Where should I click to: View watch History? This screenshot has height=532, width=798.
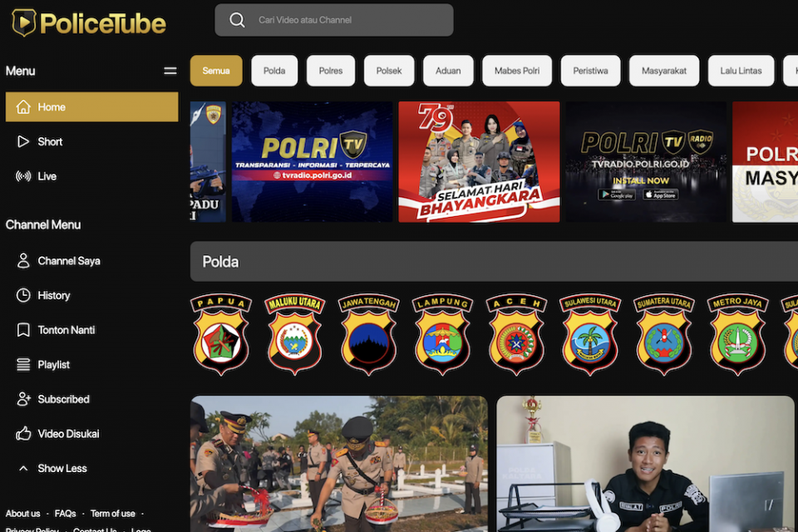coord(53,296)
